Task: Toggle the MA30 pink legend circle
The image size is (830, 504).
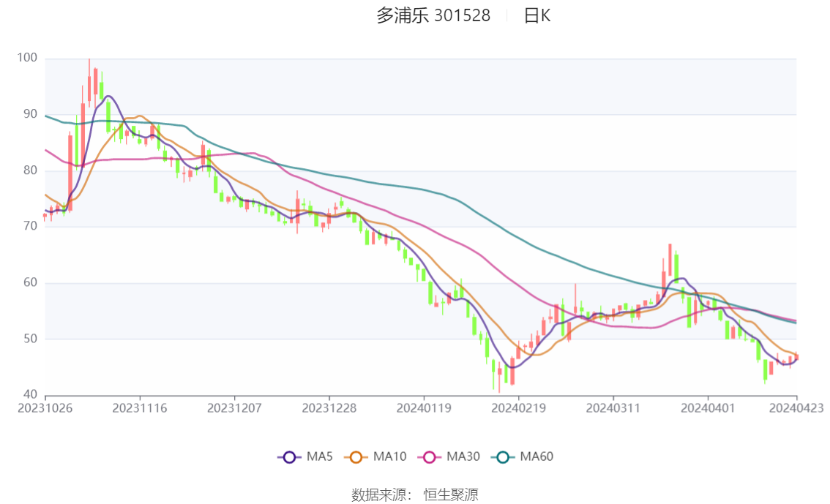Action: [430, 457]
